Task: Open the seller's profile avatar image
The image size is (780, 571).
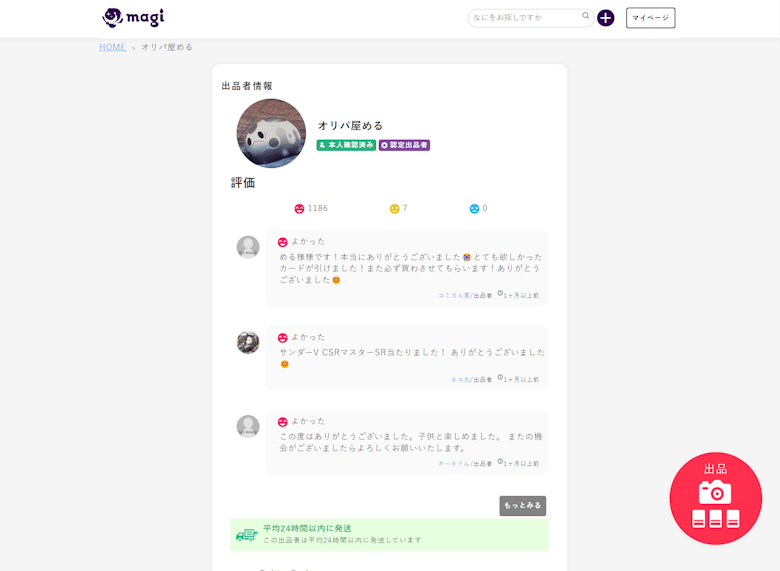Action: click(271, 133)
